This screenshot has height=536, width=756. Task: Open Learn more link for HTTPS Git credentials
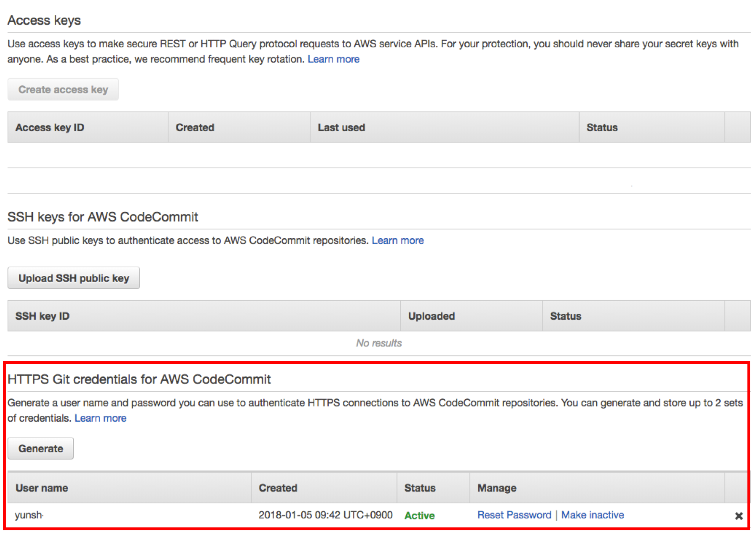(100, 418)
